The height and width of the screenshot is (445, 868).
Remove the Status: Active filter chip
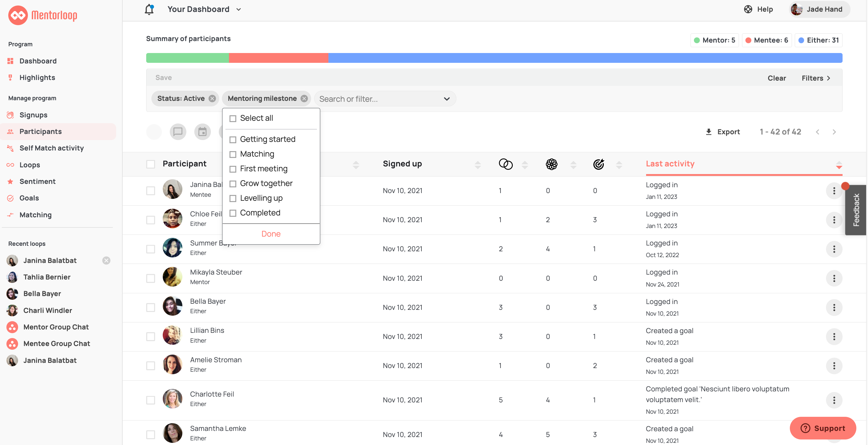(212, 98)
